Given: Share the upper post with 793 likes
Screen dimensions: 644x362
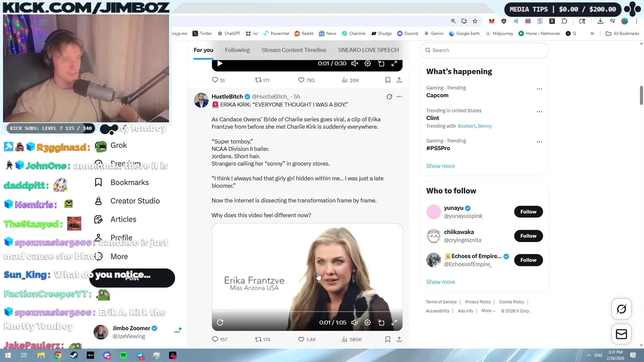Looking at the screenshot, I should 399,80.
